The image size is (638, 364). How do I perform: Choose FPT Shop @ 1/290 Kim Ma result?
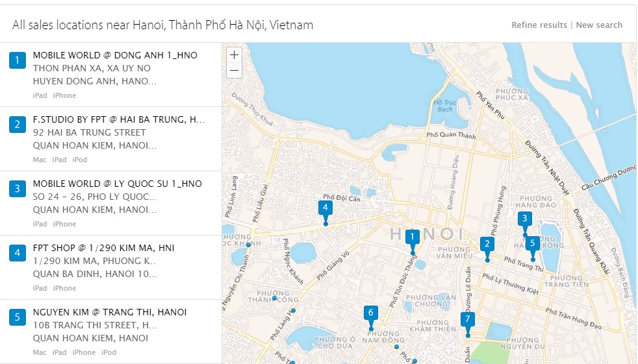pos(103,249)
